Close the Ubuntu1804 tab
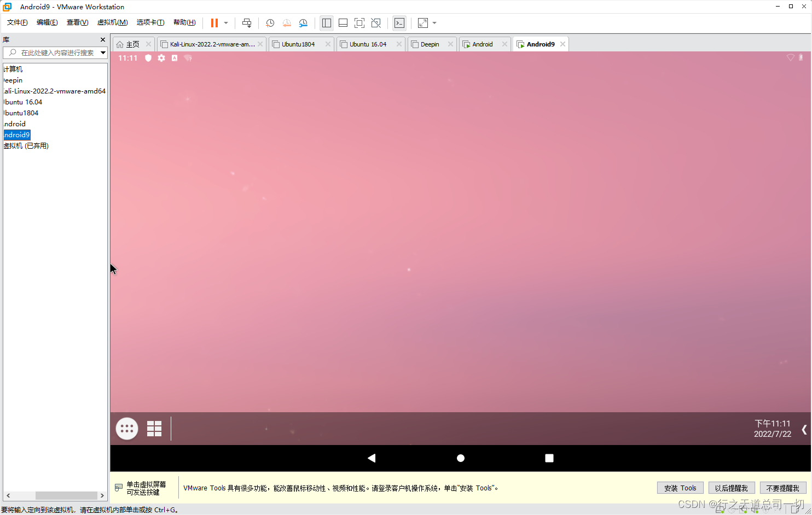Screen dimensions: 812x515 [x=328, y=44]
